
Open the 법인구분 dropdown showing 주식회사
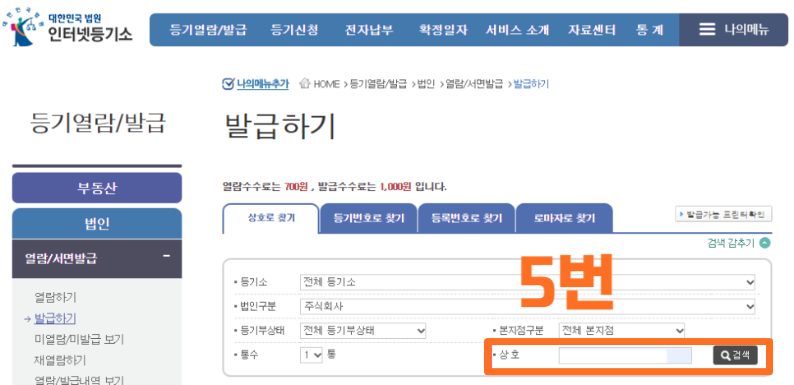tap(527, 306)
